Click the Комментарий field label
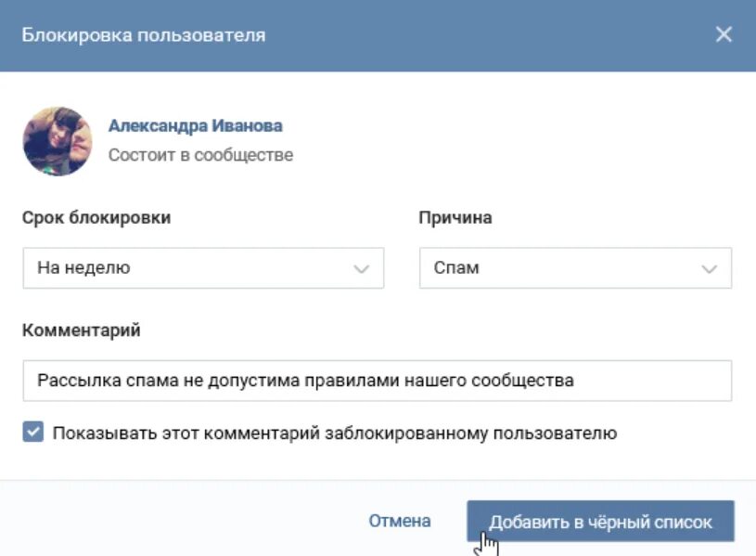Screen dimensions: 756x556 click(x=82, y=330)
